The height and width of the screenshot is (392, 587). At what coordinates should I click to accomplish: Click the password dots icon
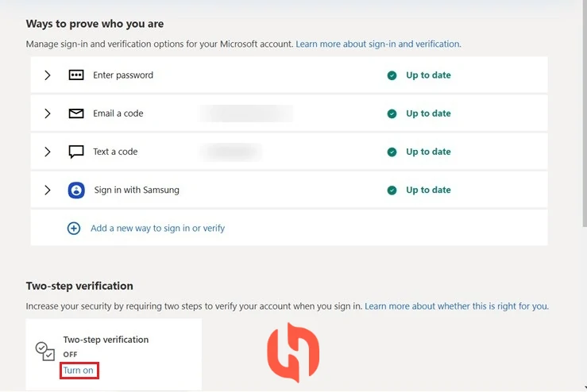click(x=76, y=75)
